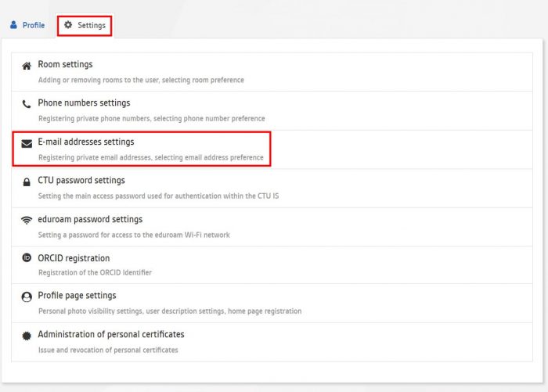Open ORCID registration
The width and height of the screenshot is (548, 392).
272,265
